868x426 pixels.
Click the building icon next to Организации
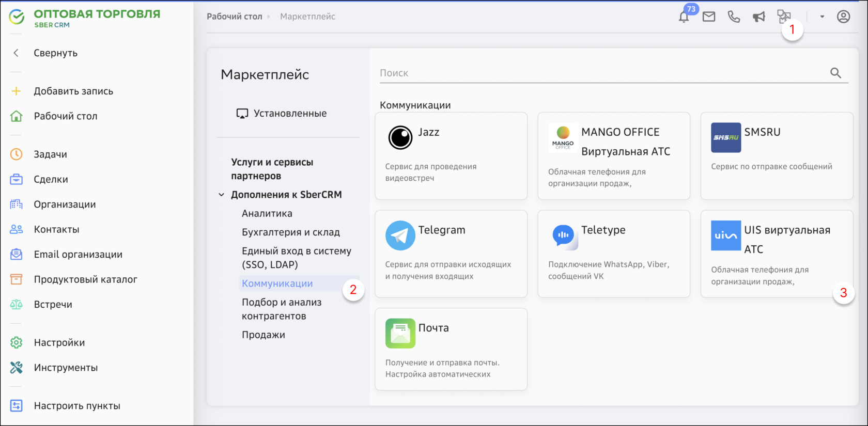click(16, 204)
